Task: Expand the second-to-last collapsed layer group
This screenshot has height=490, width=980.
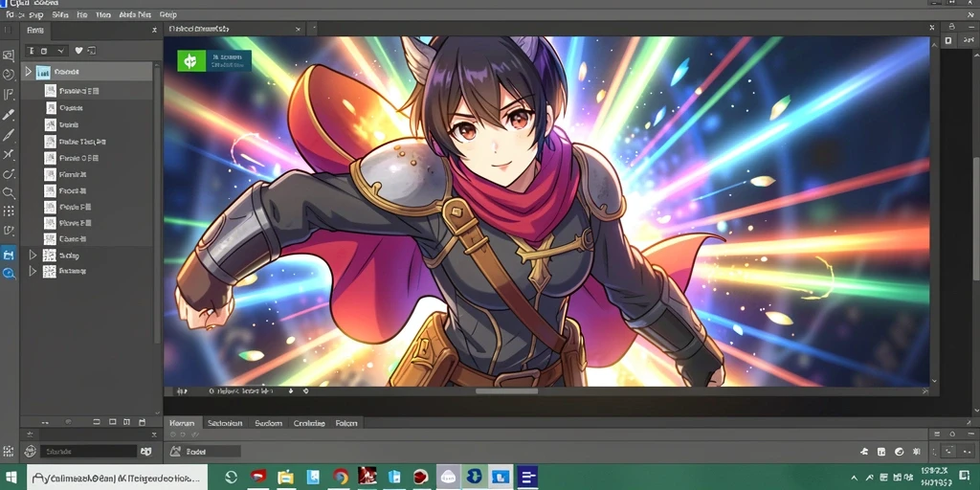Action: [33, 255]
